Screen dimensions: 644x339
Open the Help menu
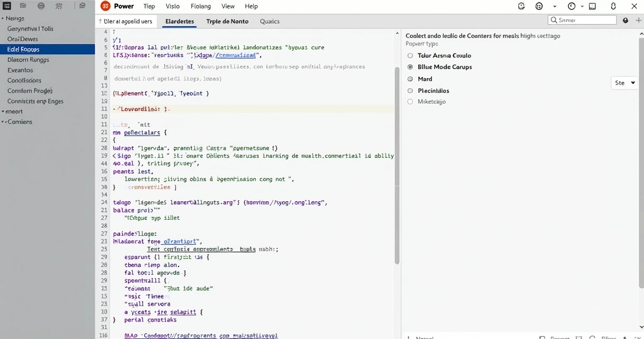click(x=252, y=6)
